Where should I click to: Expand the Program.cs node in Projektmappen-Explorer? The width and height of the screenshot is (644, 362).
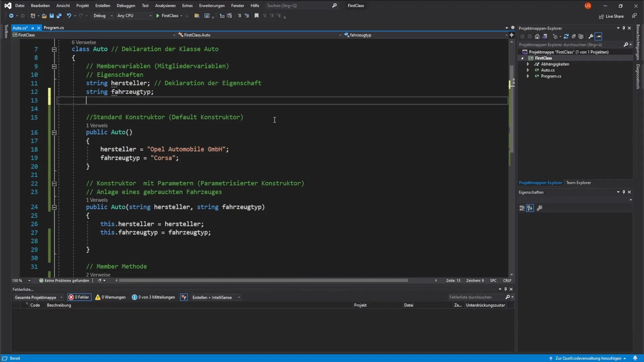click(528, 76)
